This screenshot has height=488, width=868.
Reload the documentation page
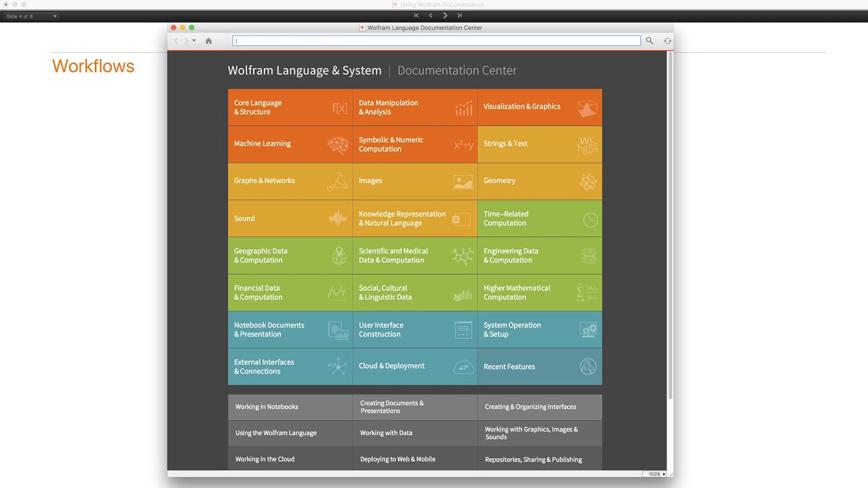coord(667,41)
